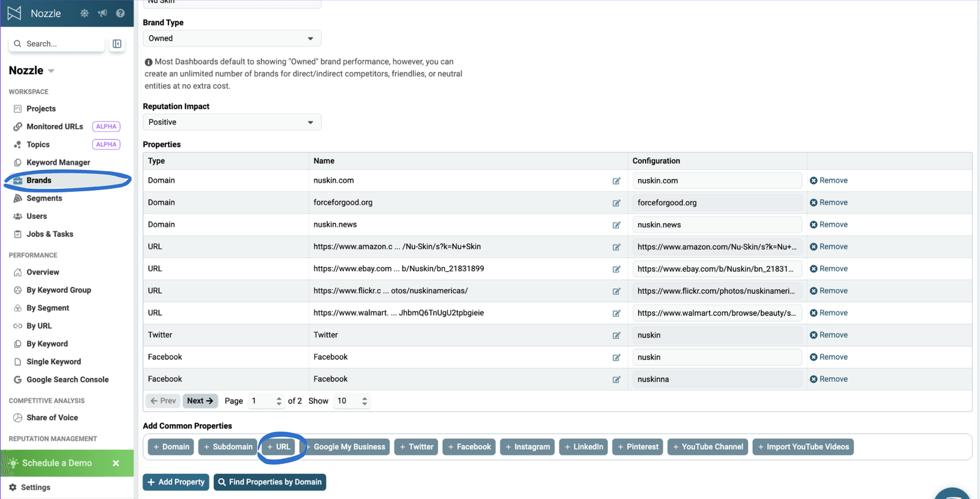The height and width of the screenshot is (499, 980).
Task: Remove the nuskin.com domain property
Action: [x=829, y=180]
